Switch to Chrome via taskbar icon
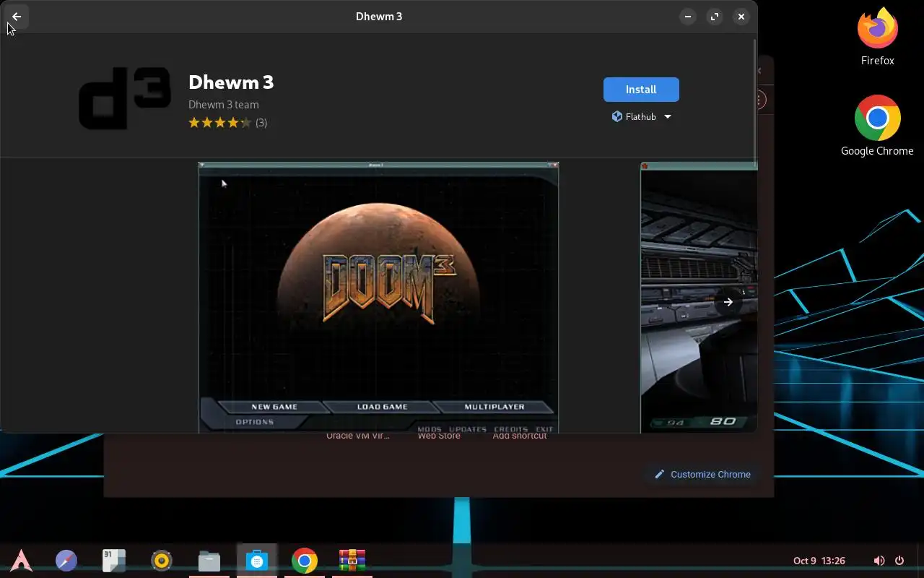Screen dimensions: 924x578 [305, 561]
